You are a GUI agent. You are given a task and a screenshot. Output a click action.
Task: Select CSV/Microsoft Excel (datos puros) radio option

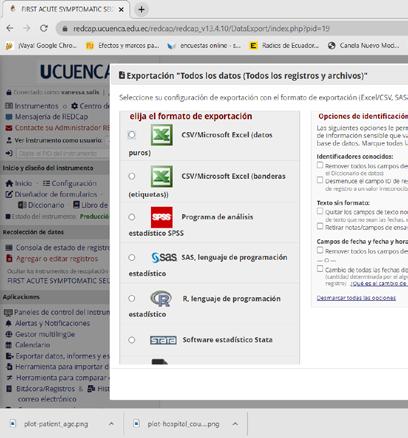pyautogui.click(x=132, y=135)
